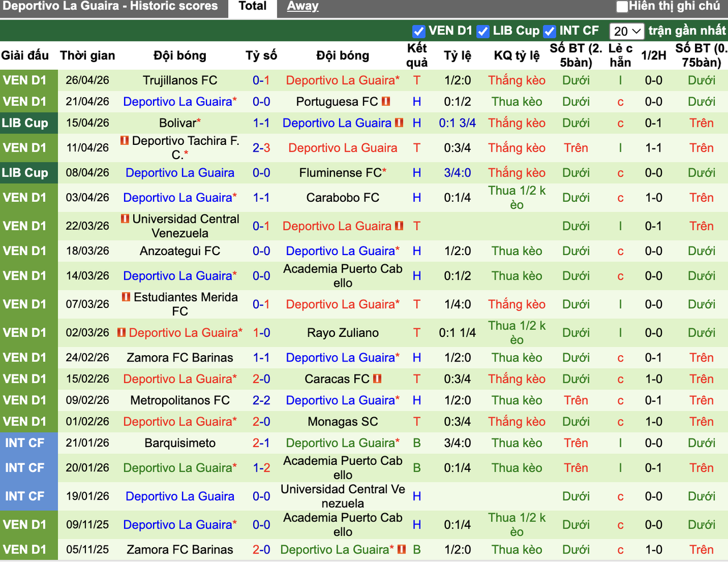Screen dimensions: 728x562
Task: Click the red card icon next to Portuguesa FC
Action: tap(386, 102)
